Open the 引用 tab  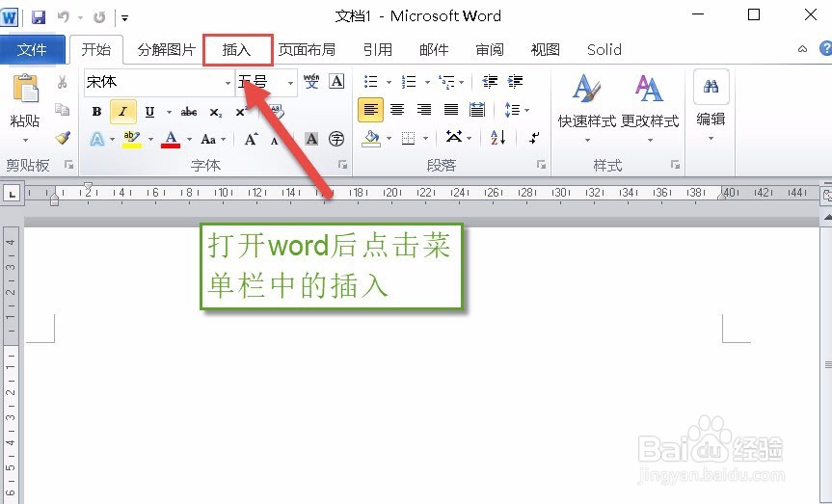pos(378,50)
